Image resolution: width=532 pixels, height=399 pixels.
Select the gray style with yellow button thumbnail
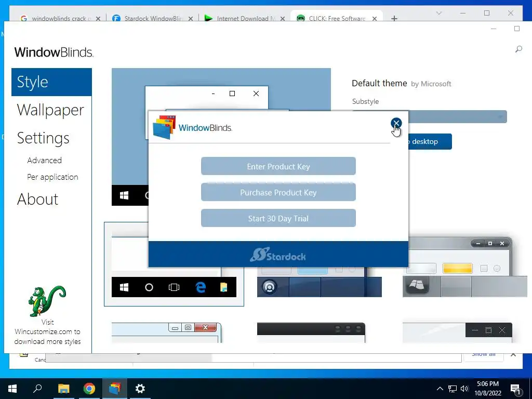465,267
